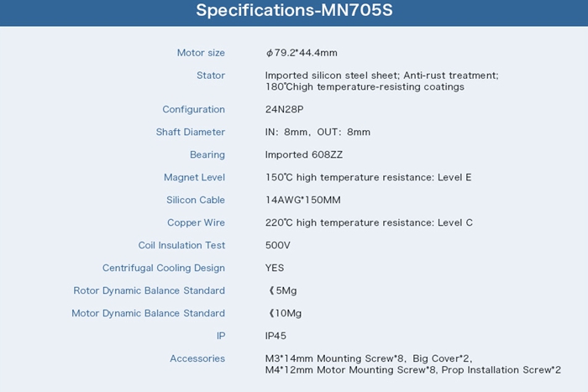The height and width of the screenshot is (392, 588).
Task: Select the φ79.2*44.4mm motor size value
Action: pos(302,53)
